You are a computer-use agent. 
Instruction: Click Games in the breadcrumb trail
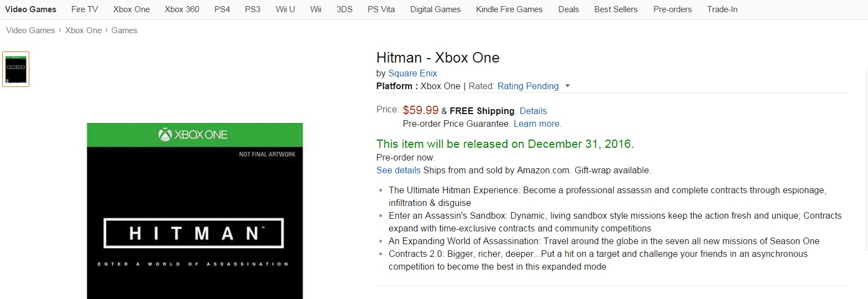[124, 30]
